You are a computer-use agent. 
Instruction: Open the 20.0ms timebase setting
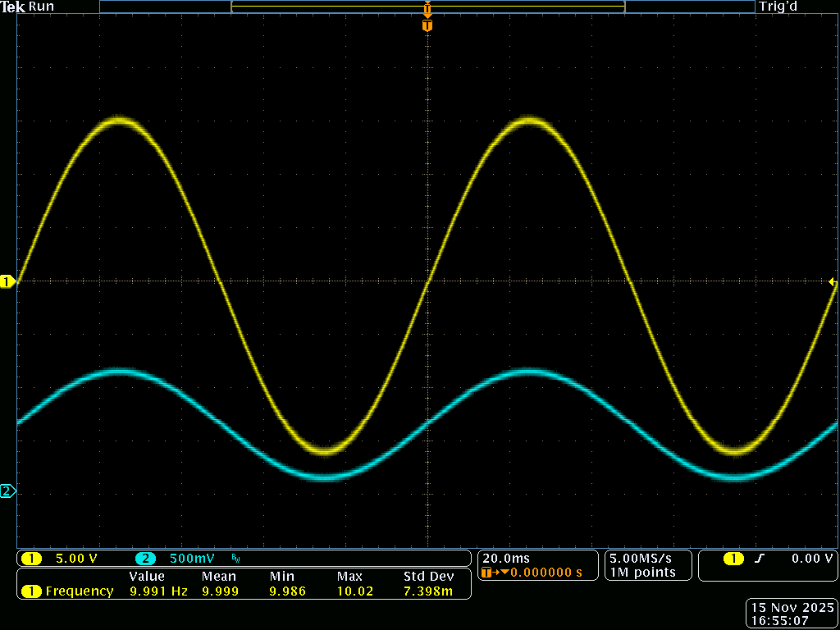tap(505, 558)
